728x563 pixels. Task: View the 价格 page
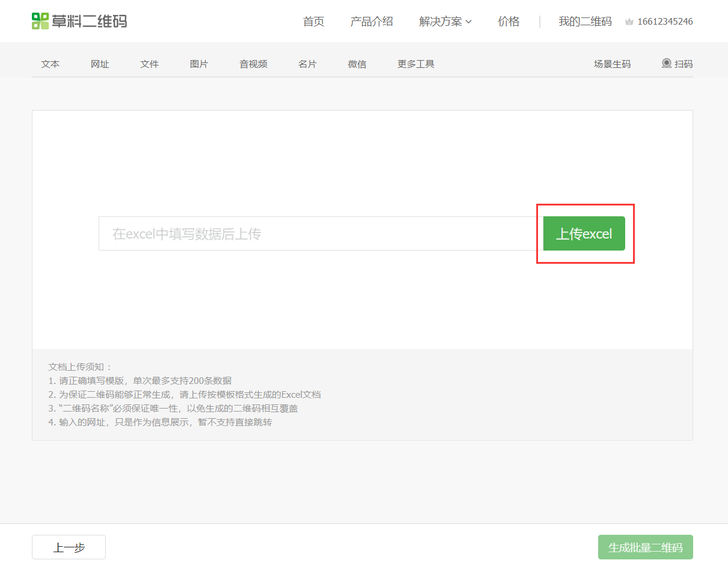tap(509, 21)
